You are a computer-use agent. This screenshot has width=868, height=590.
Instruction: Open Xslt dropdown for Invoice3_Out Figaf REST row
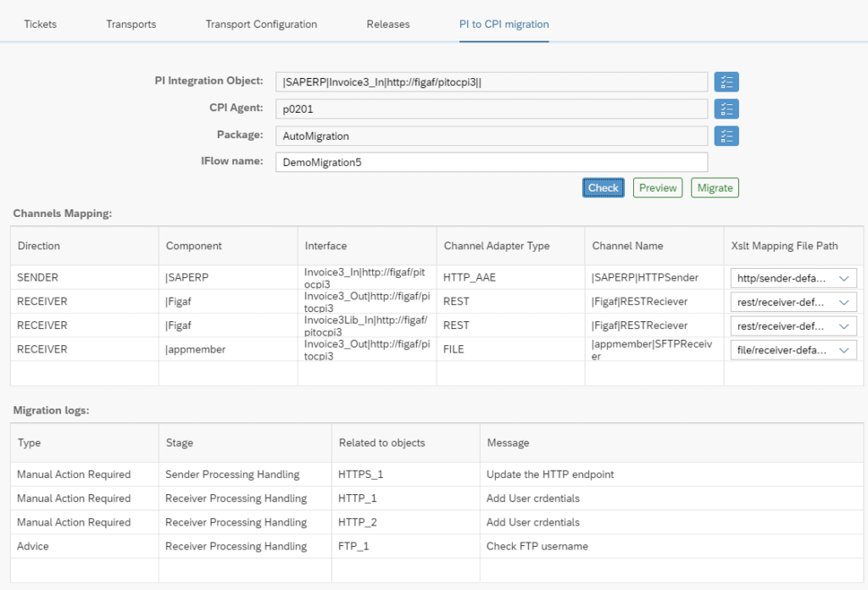point(843,302)
